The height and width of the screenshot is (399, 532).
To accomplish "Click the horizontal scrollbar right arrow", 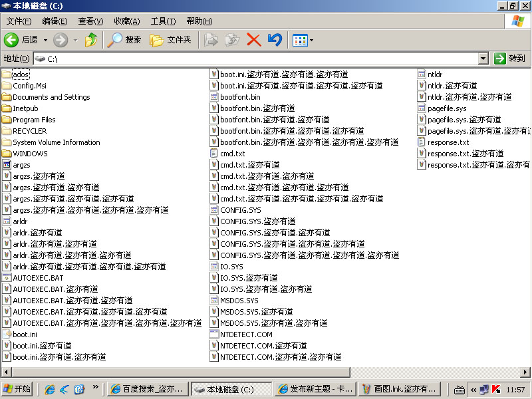I will click(x=525, y=372).
